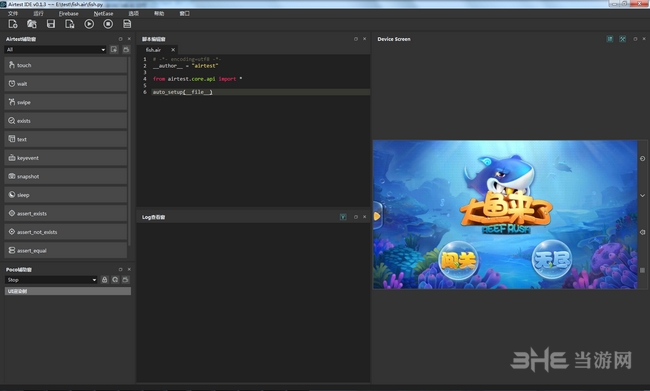Click the device sidebar back icon

[x=643, y=232]
